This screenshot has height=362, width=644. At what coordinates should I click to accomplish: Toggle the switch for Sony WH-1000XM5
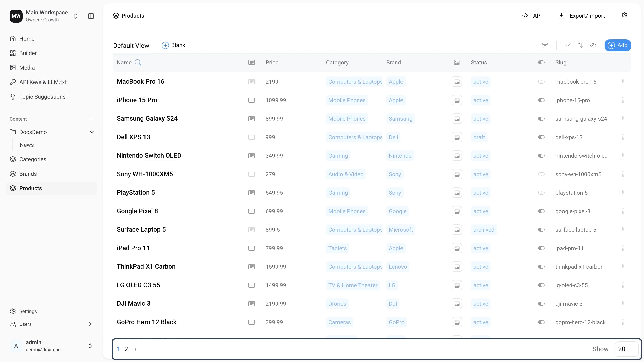coord(541,174)
